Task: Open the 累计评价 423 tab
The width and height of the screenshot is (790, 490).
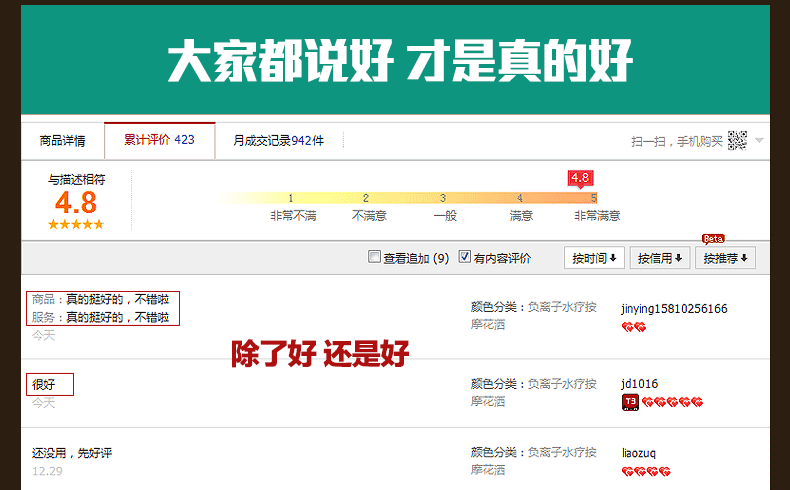Action: click(159, 140)
